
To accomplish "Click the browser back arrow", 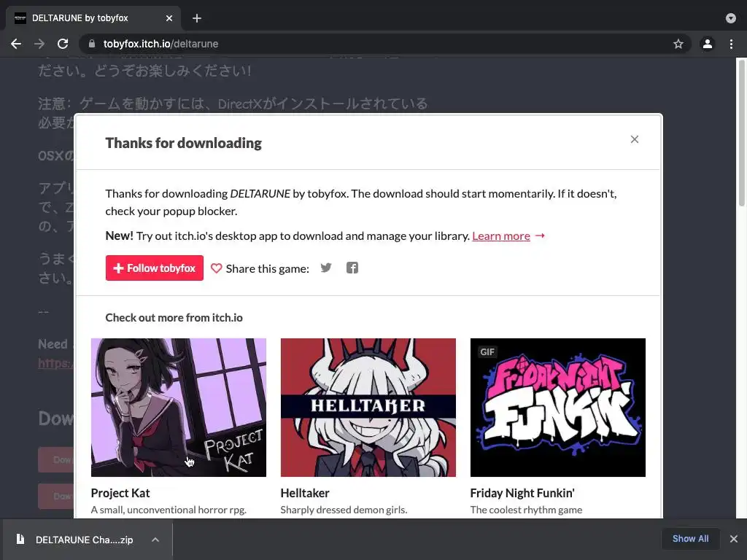I will [16, 44].
